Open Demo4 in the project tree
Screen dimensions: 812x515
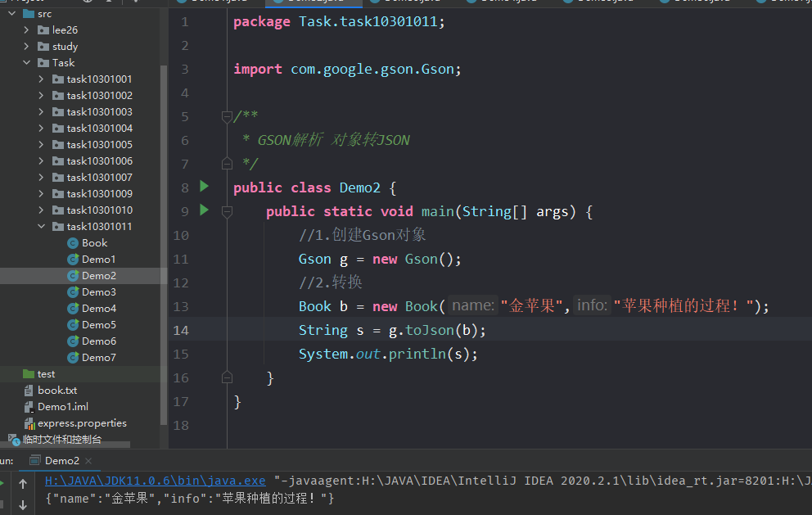(x=98, y=309)
